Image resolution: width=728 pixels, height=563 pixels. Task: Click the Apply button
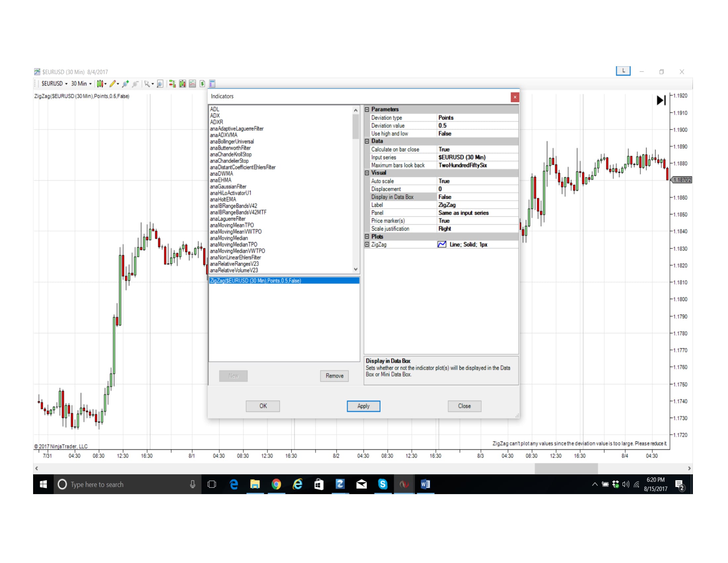tap(363, 406)
